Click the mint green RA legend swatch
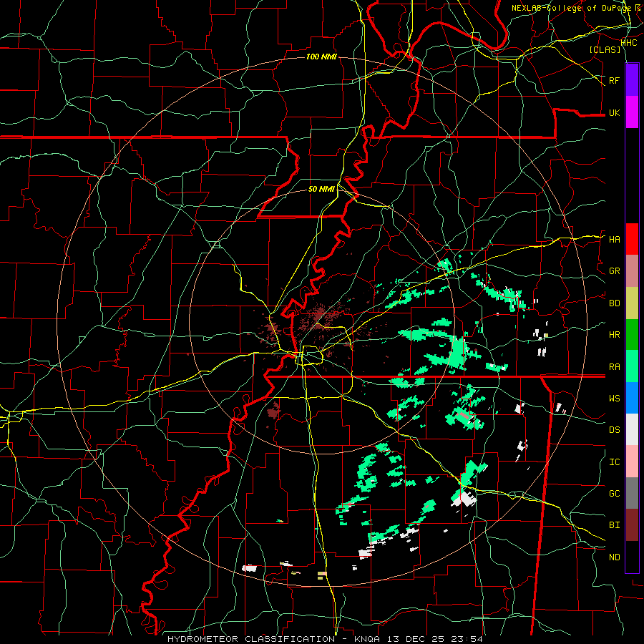 [632, 366]
